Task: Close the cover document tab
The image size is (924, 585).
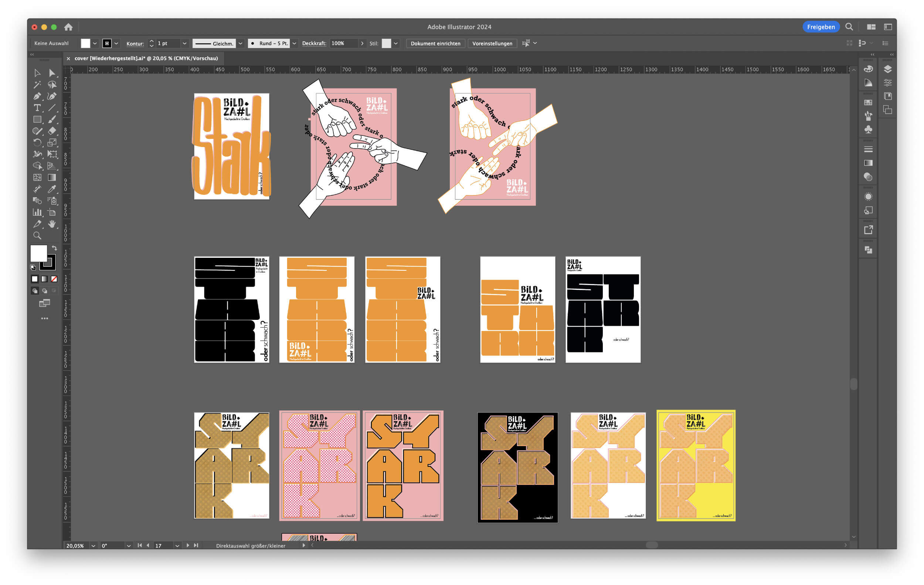Action: [x=68, y=59]
